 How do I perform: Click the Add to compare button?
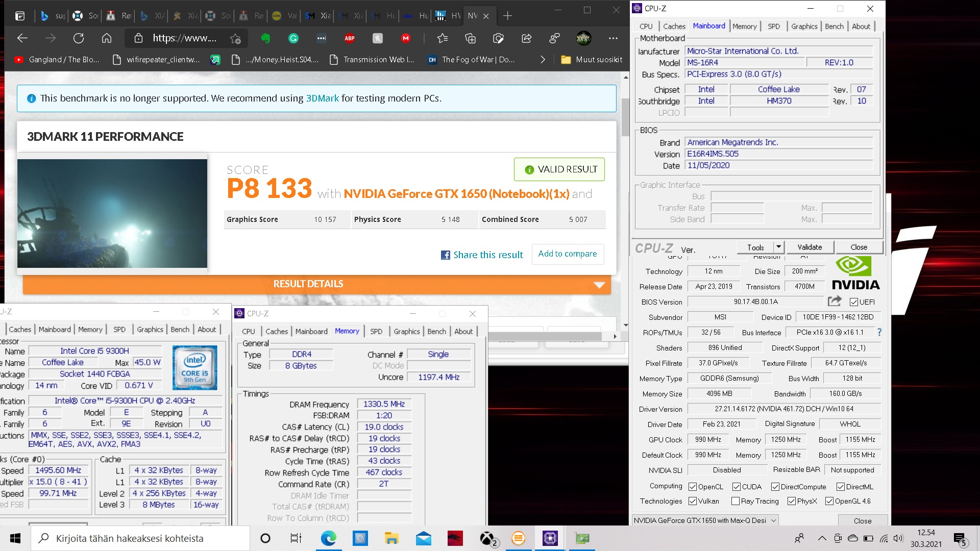[567, 254]
